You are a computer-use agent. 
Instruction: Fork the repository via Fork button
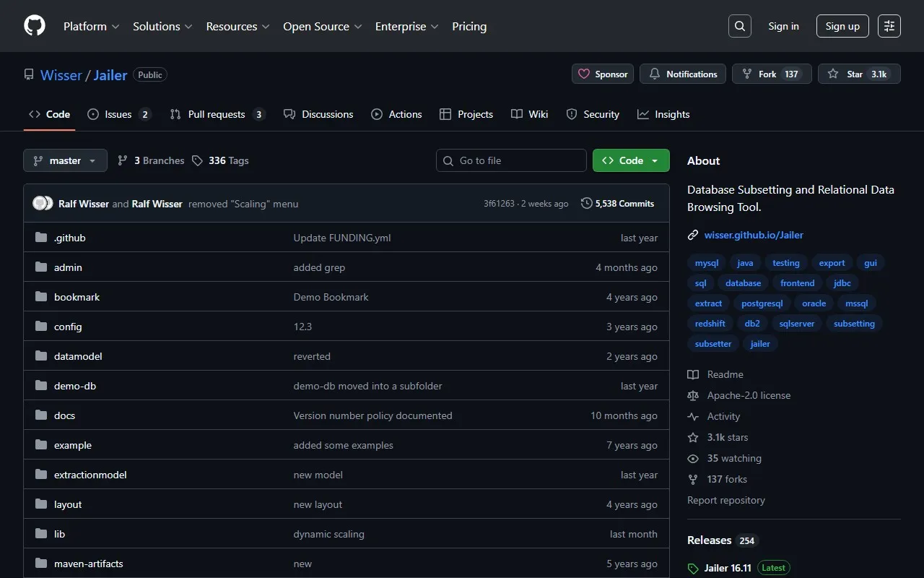(x=771, y=74)
